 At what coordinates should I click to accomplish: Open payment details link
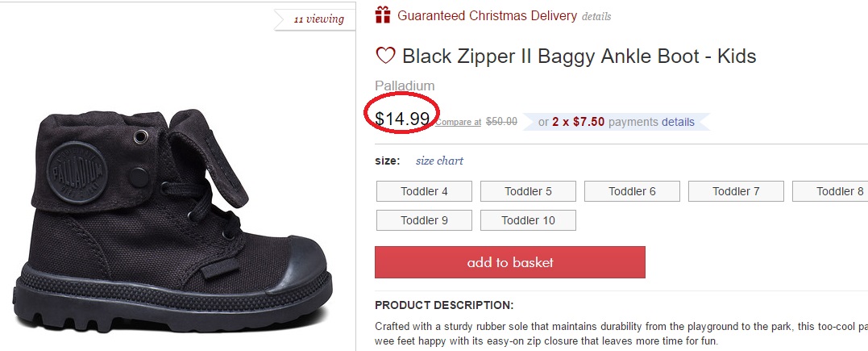click(x=678, y=122)
